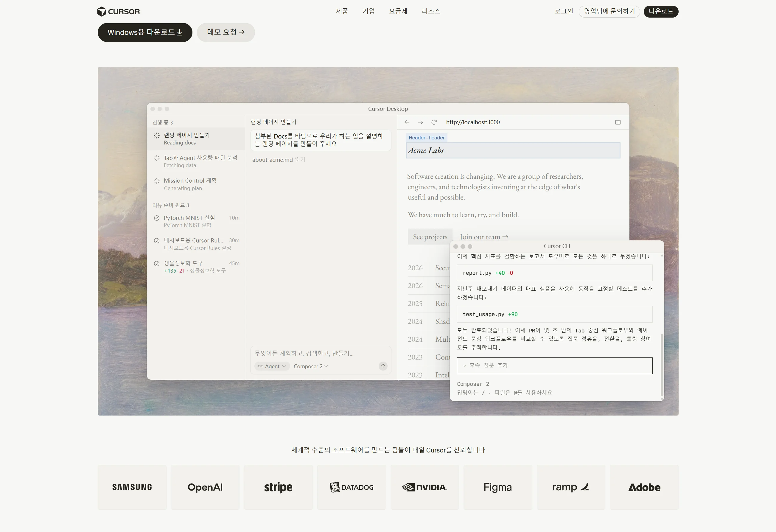The height and width of the screenshot is (532, 776).
Task: Click the NVIDIA logo card
Action: pyautogui.click(x=425, y=487)
